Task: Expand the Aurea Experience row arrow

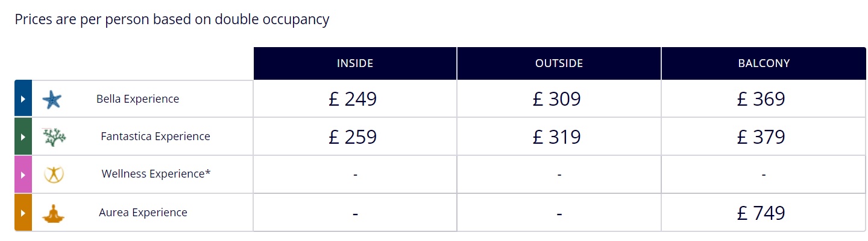Action: click(23, 213)
